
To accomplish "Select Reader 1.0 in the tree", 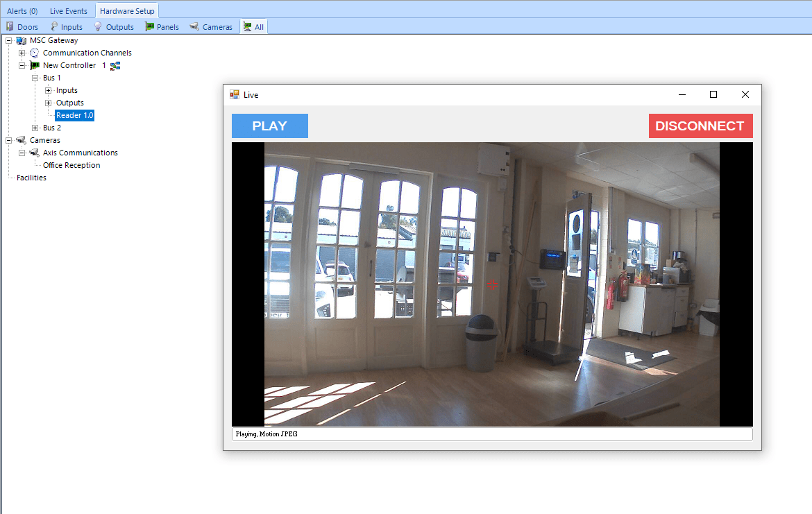I will point(74,115).
